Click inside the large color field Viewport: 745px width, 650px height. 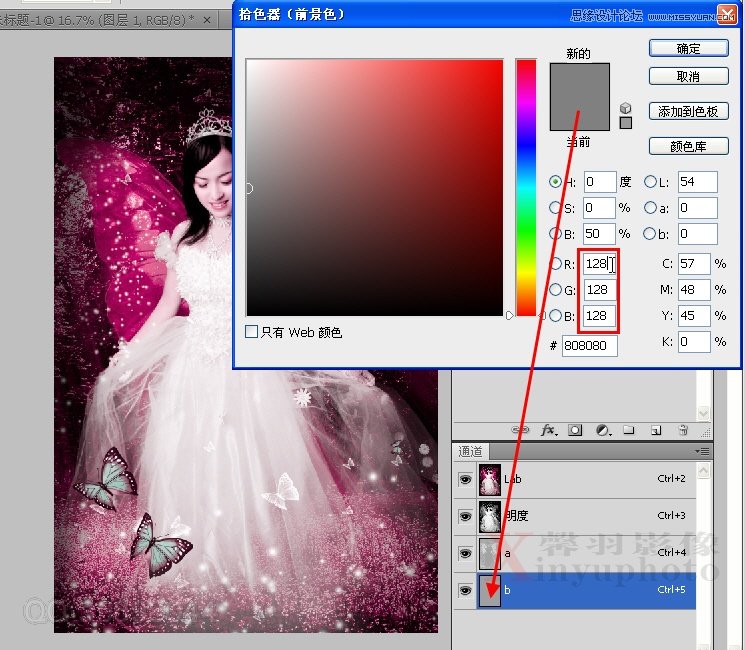[x=374, y=188]
